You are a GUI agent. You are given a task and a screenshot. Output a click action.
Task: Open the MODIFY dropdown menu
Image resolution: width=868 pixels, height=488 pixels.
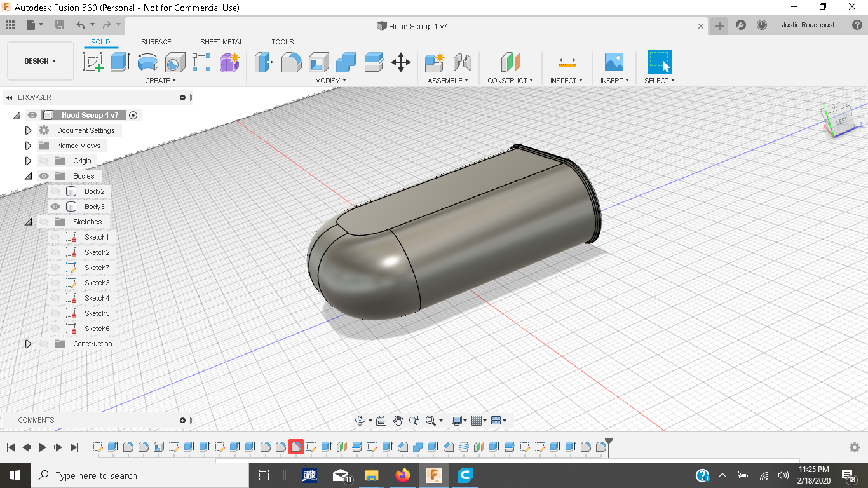[331, 81]
